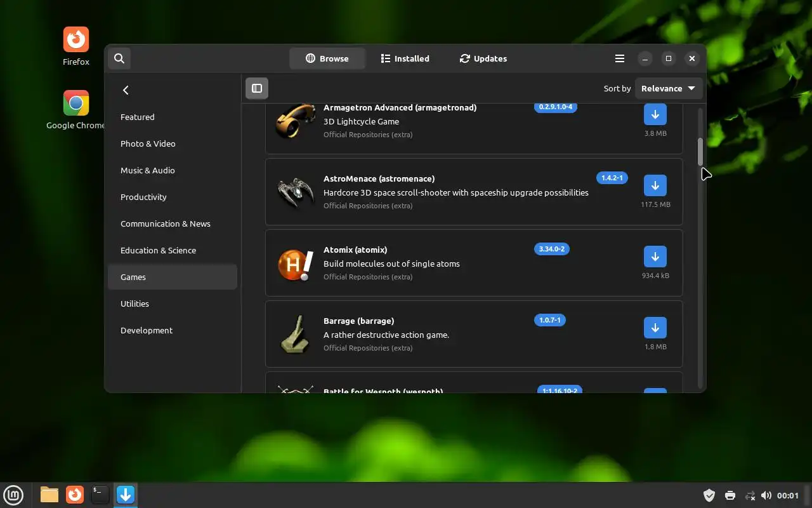Click the Armagetron Advanced lightcycle icon

click(295, 120)
